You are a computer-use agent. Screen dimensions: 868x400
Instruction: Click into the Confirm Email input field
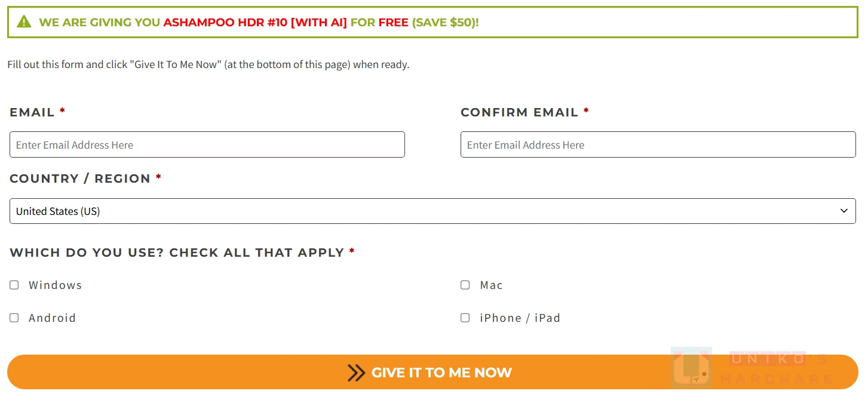[x=658, y=145]
